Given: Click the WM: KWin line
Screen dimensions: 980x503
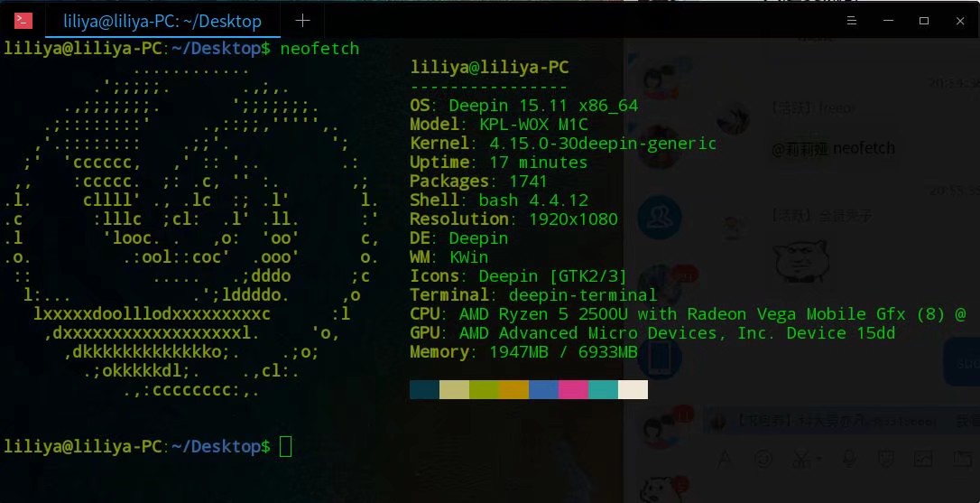Looking at the screenshot, I should 448,257.
